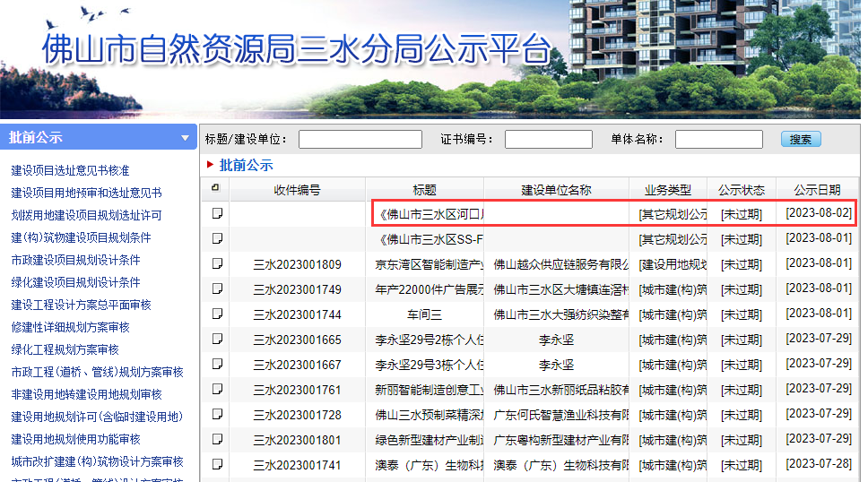This screenshot has width=868, height=482.
Task: Open title 李永坚29号2栋个人住 entry
Action: coord(429,340)
